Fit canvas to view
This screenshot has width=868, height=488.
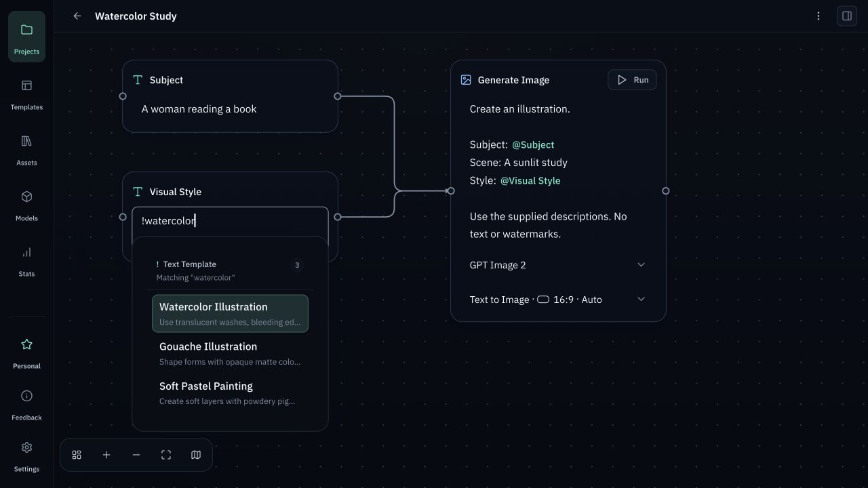coord(166,455)
